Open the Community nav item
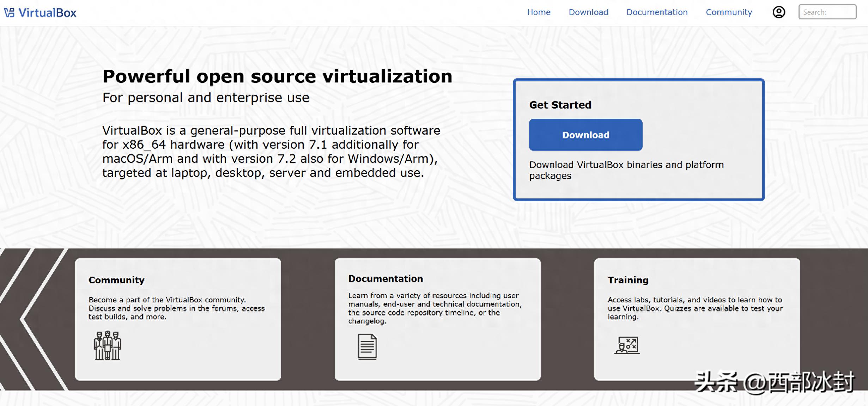This screenshot has width=868, height=406. (x=729, y=12)
